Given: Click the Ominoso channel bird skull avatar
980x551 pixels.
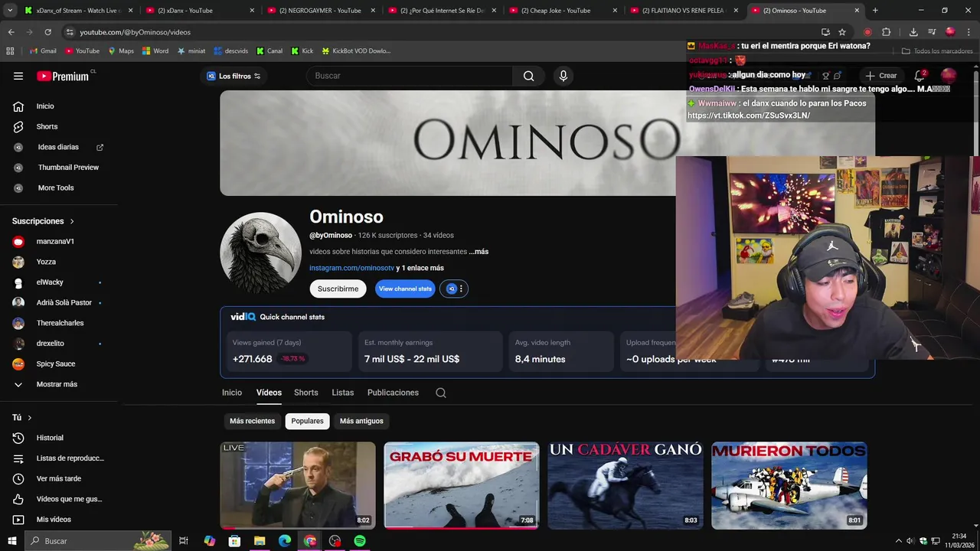Looking at the screenshot, I should click(x=260, y=253).
